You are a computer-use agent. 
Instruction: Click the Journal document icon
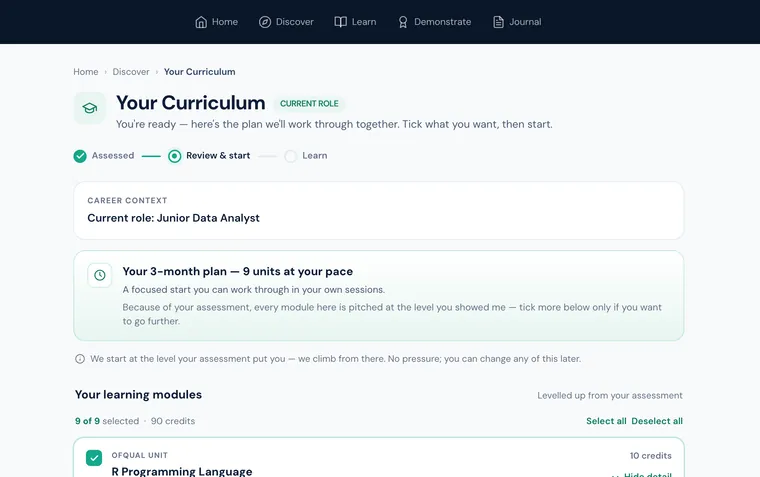tap(498, 22)
